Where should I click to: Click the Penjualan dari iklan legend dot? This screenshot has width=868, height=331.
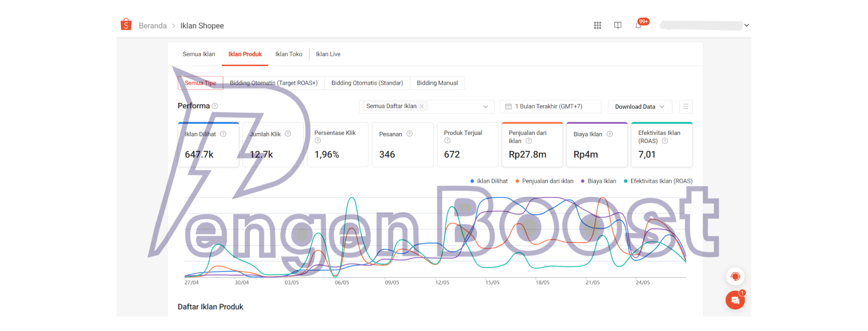517,181
